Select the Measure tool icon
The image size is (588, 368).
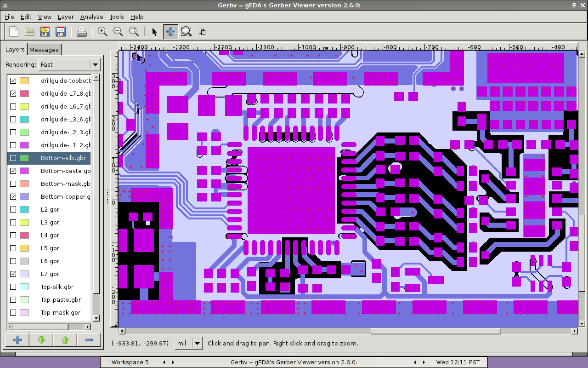pos(202,32)
